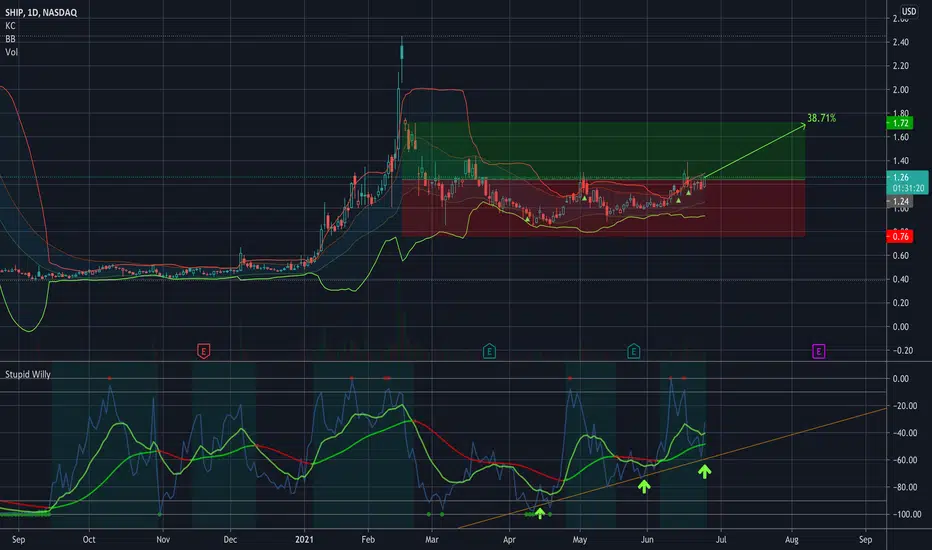The image size is (932, 550).
Task: Click the green 1.72 target price label
Action: [x=900, y=123]
